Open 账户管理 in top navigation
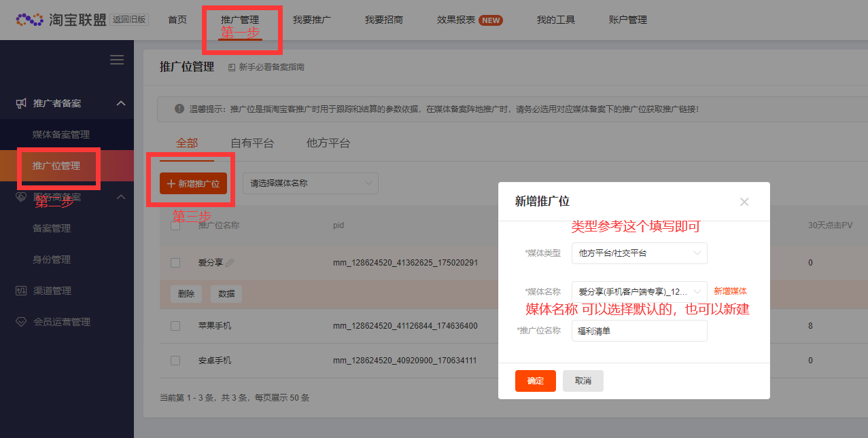The width and height of the screenshot is (868, 438). 628,20
